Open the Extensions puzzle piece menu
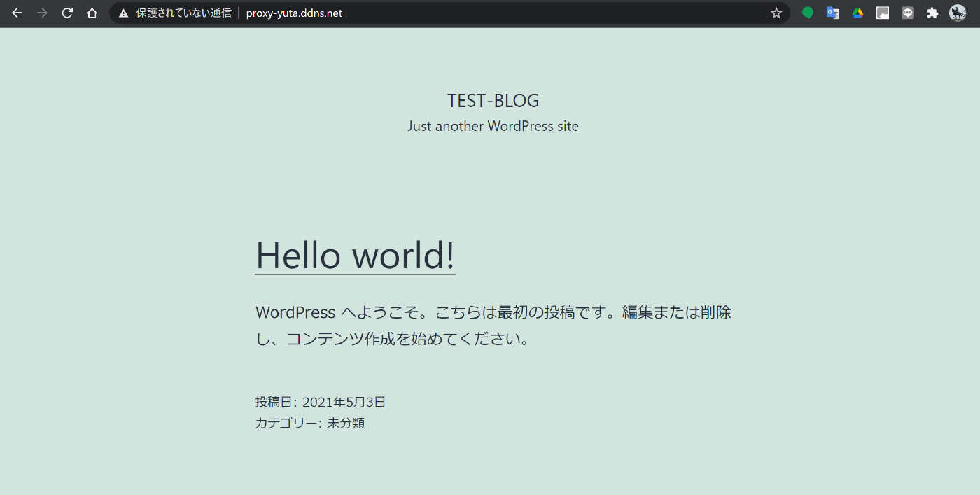 pyautogui.click(x=932, y=13)
